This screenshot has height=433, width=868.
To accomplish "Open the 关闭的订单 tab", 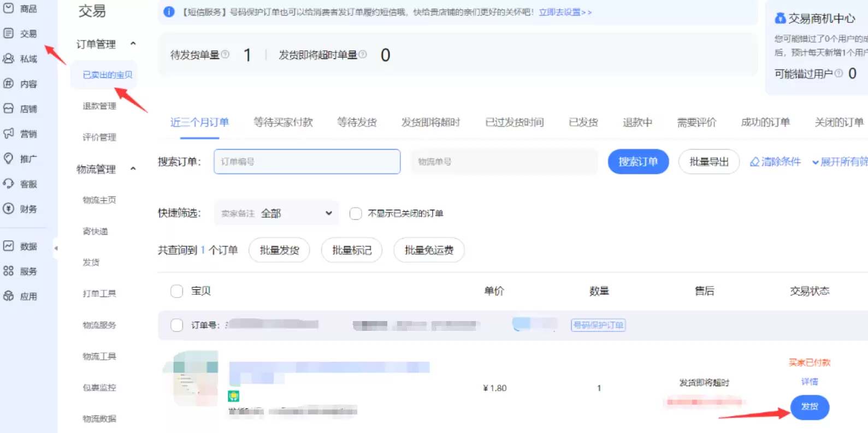I will point(839,122).
